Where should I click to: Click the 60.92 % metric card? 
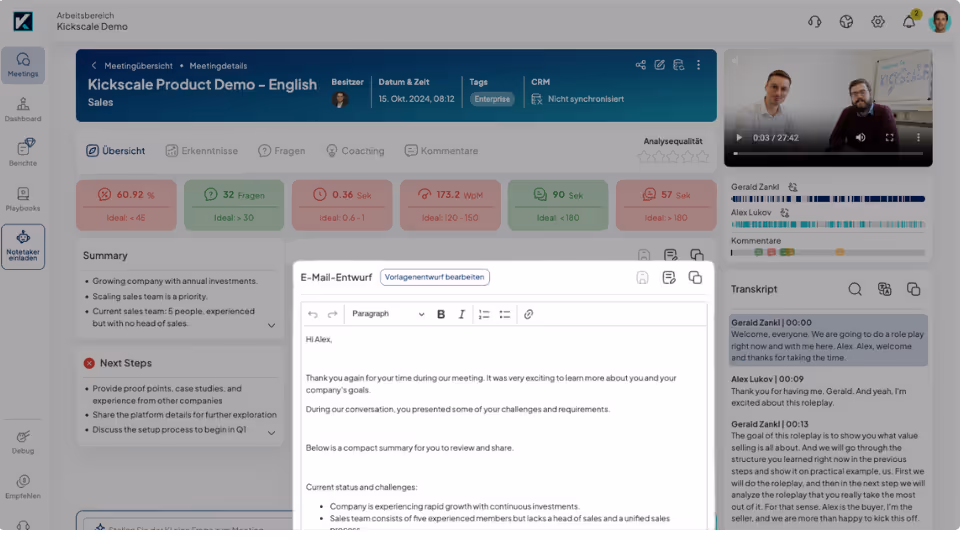click(126, 205)
